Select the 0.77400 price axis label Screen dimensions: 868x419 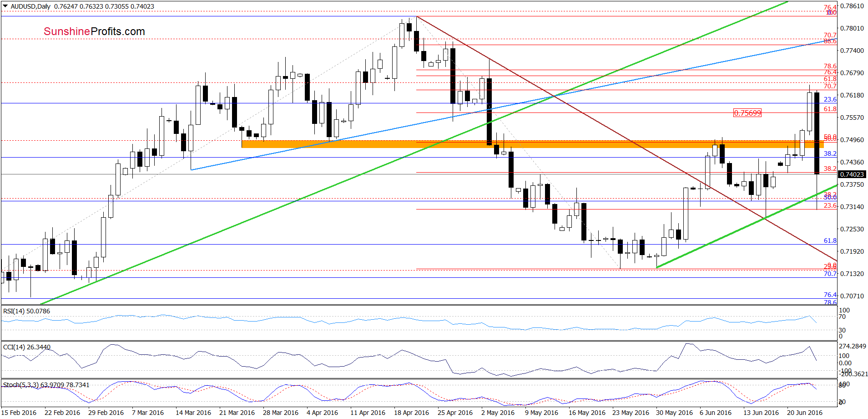(852, 51)
